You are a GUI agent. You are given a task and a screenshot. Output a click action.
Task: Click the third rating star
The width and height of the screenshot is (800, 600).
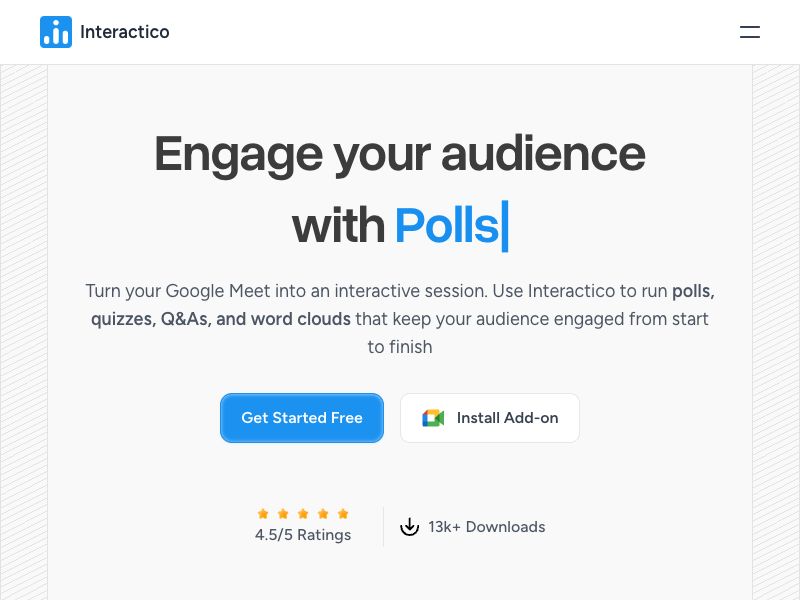pos(303,513)
